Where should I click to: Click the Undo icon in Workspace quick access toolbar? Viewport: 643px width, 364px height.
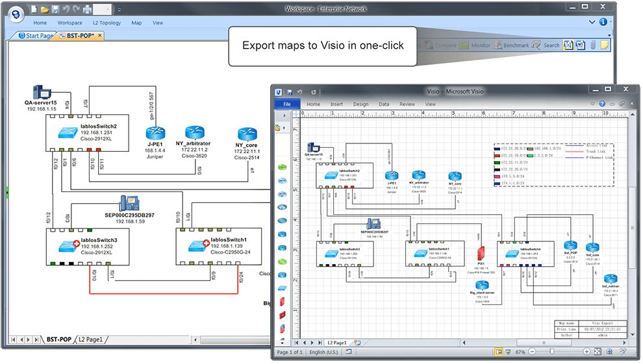pyautogui.click(x=66, y=9)
